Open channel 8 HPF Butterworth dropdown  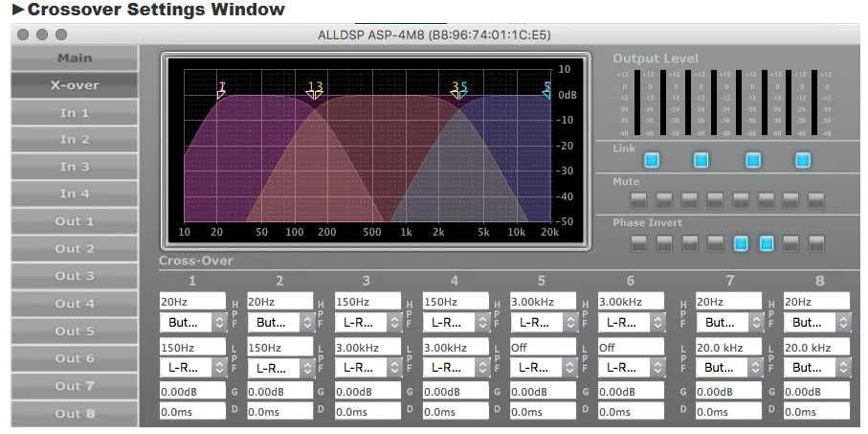coord(816,322)
